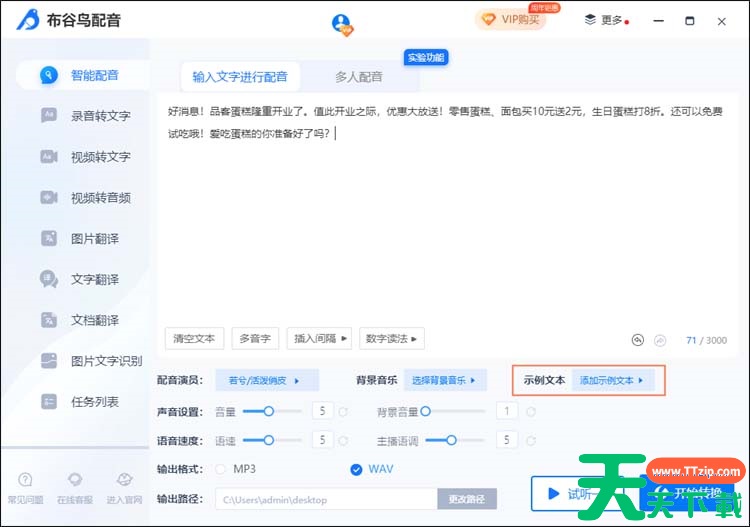Click the 更改路径 button
The height and width of the screenshot is (527, 750).
[x=467, y=499]
